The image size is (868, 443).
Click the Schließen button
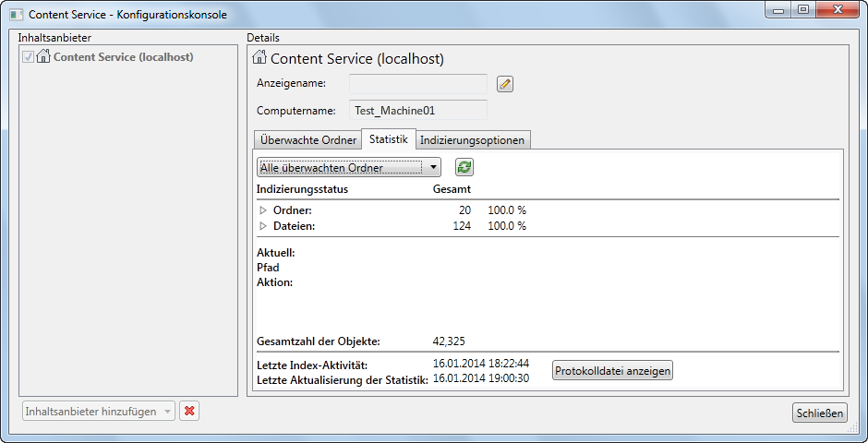[x=820, y=413]
